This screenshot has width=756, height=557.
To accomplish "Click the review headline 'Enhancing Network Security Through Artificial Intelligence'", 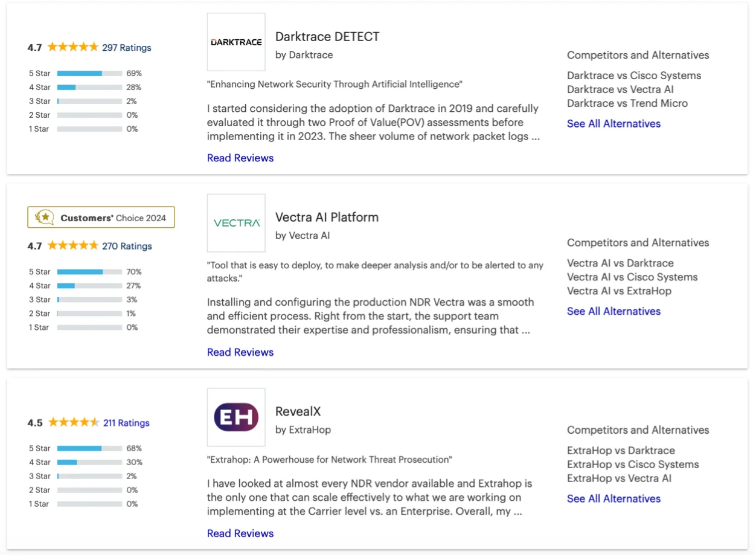I will 335,85.
